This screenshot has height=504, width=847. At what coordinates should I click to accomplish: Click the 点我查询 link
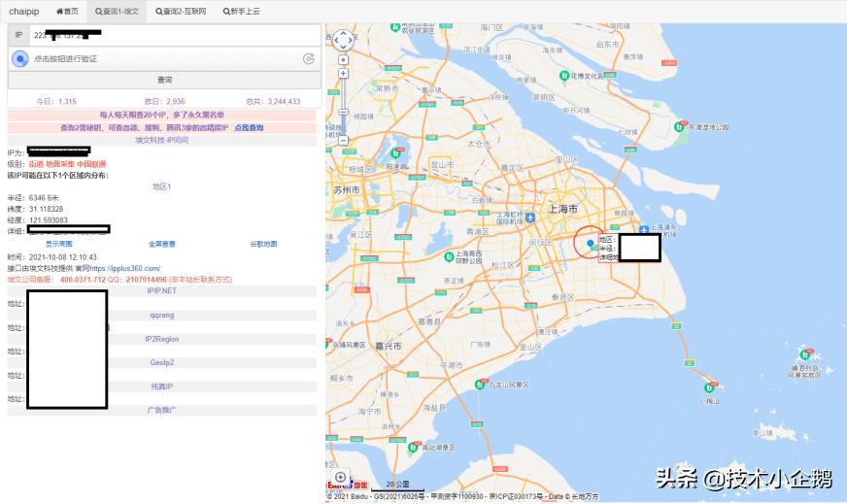click(x=249, y=128)
